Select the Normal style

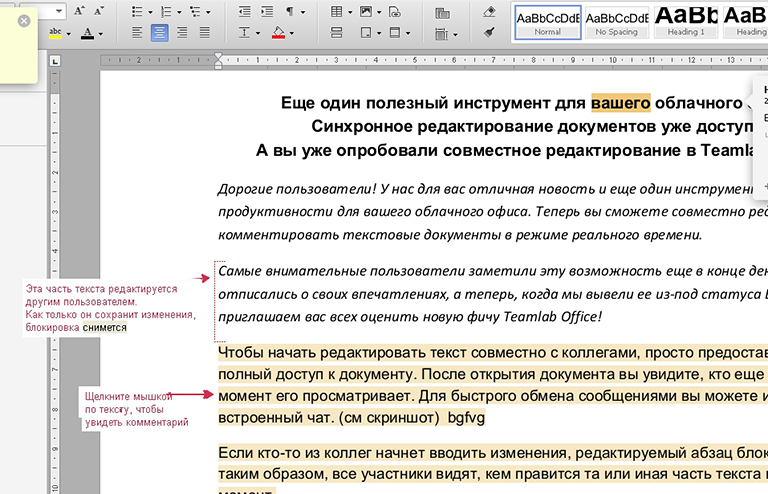click(548, 23)
